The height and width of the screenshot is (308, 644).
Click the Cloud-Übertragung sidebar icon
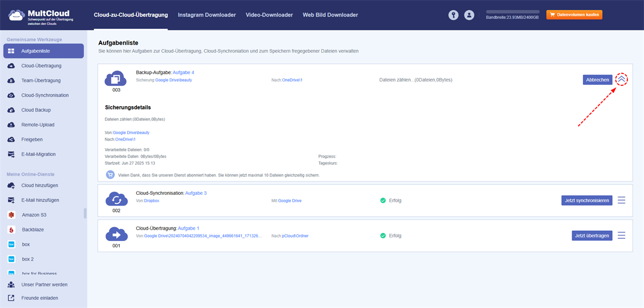11,66
